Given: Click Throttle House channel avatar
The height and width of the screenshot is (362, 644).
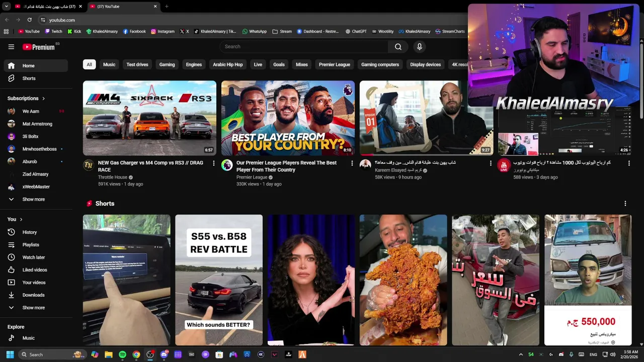Looking at the screenshot, I should coord(89,165).
